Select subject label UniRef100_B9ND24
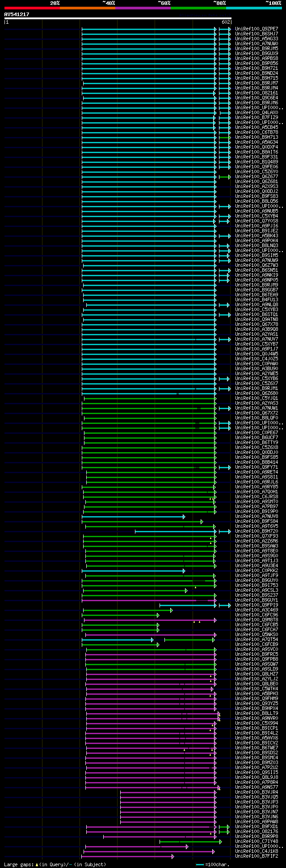Viewport: 286px width, 868px height. [x=257, y=73]
